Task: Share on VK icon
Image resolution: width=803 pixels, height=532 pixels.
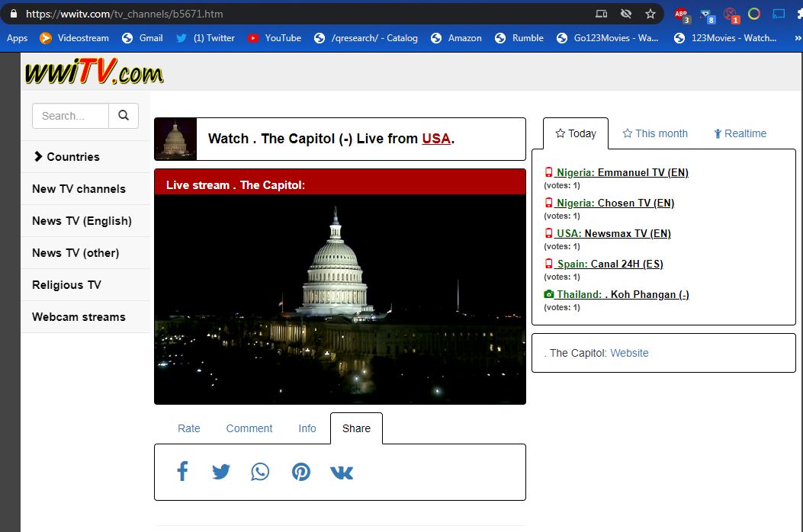Action: (x=342, y=472)
